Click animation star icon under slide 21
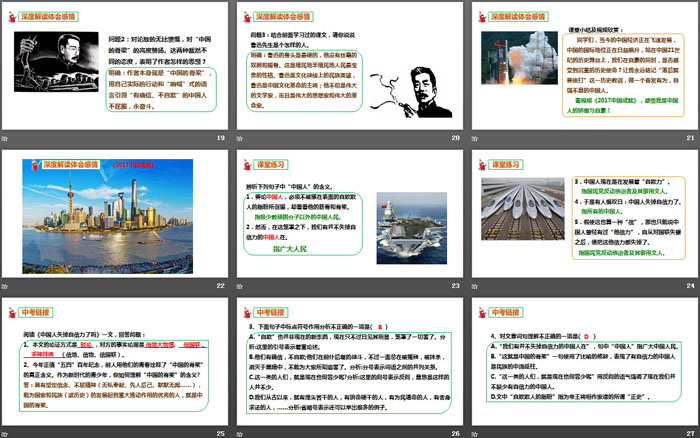This screenshot has height=438, width=700. 475,138
